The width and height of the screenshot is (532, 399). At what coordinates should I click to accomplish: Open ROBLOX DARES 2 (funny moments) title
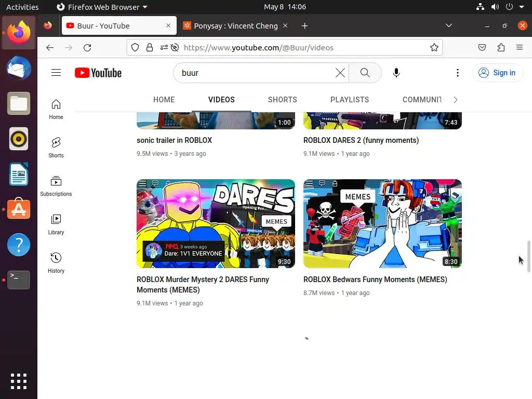pos(361,140)
